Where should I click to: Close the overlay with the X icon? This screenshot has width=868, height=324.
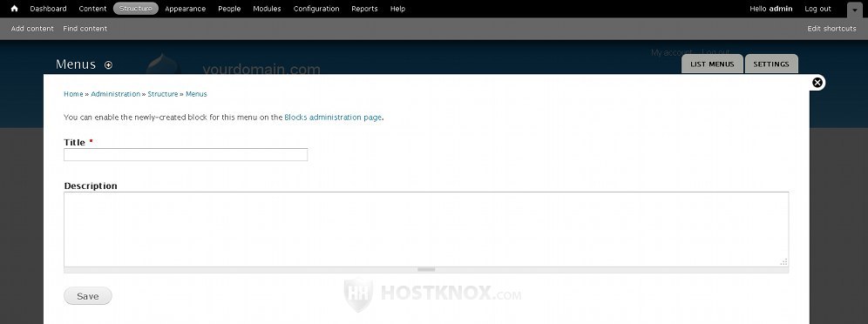[x=817, y=83]
